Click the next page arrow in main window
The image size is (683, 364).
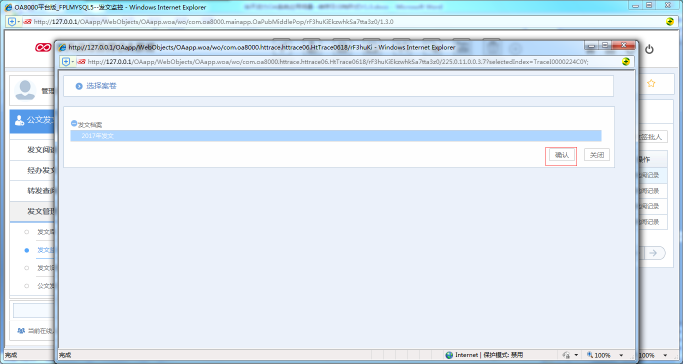tap(653, 253)
